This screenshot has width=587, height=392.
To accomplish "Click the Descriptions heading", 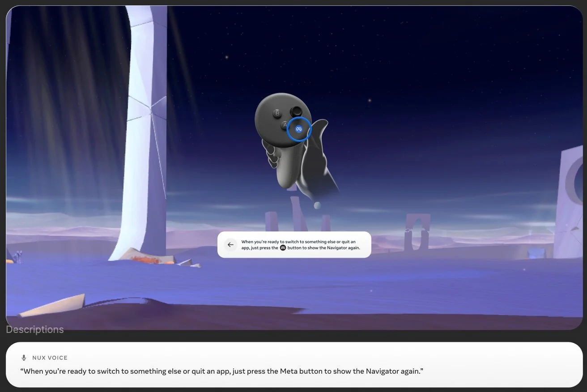I will [x=35, y=330].
